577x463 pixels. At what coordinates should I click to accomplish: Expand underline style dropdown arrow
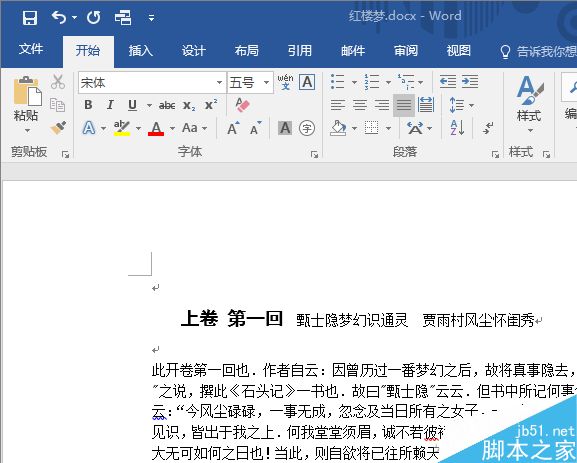[149, 105]
